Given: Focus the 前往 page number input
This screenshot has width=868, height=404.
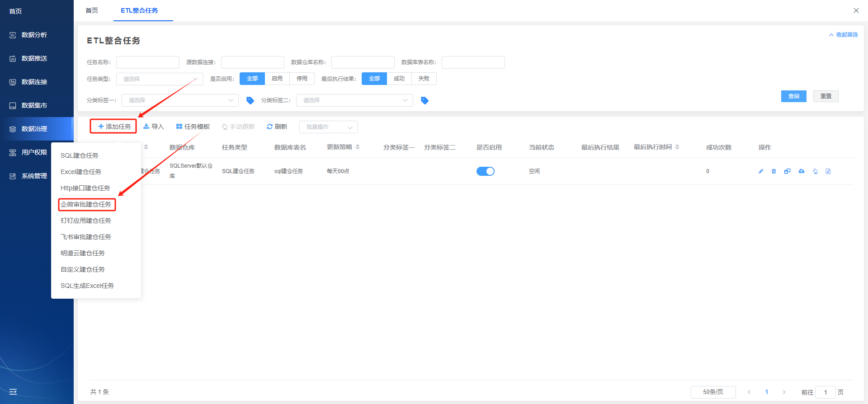Looking at the screenshot, I should (x=826, y=392).
